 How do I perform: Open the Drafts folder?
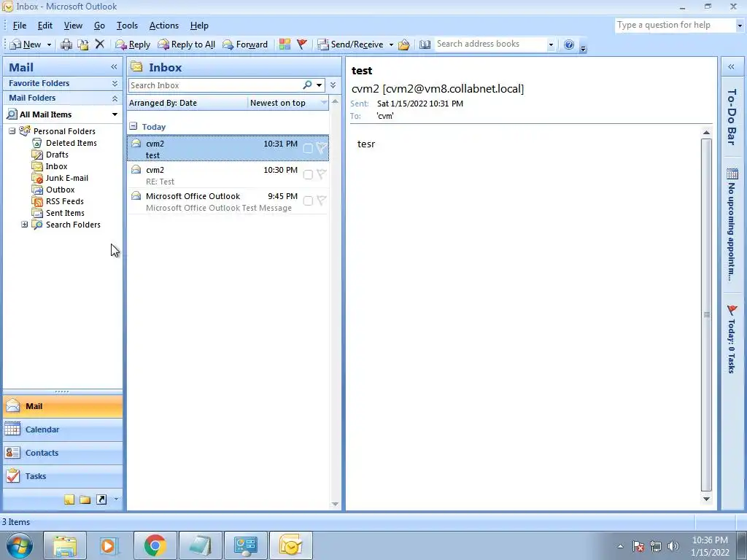click(57, 155)
